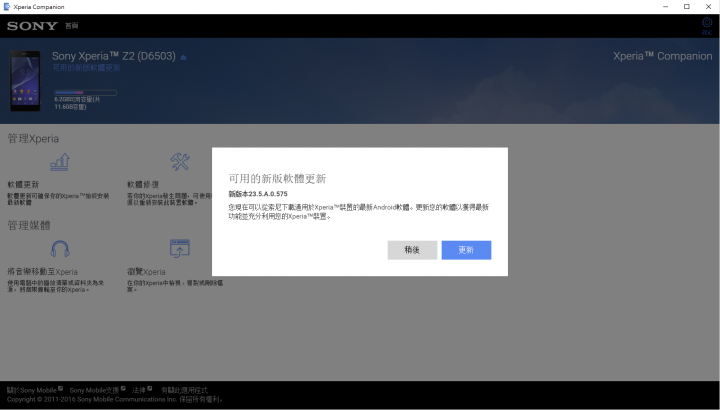Click the version text 23.5.A.0.575

(268, 194)
